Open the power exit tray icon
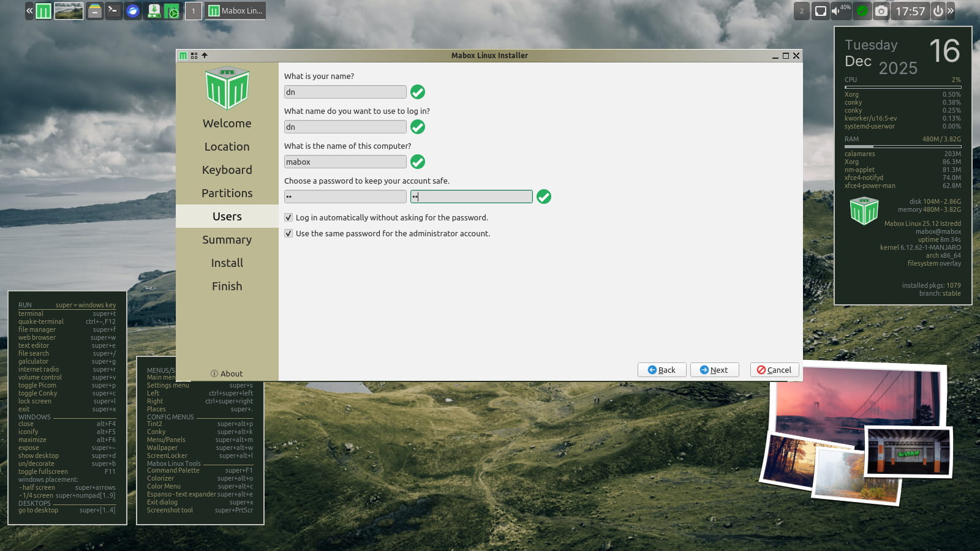 click(x=938, y=11)
